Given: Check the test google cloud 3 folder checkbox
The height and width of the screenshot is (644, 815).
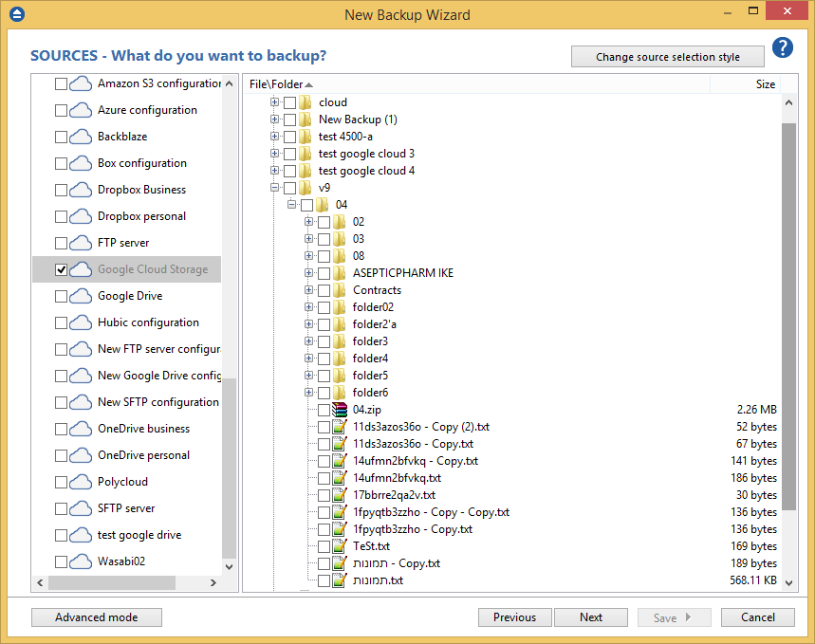Looking at the screenshot, I should coord(290,154).
